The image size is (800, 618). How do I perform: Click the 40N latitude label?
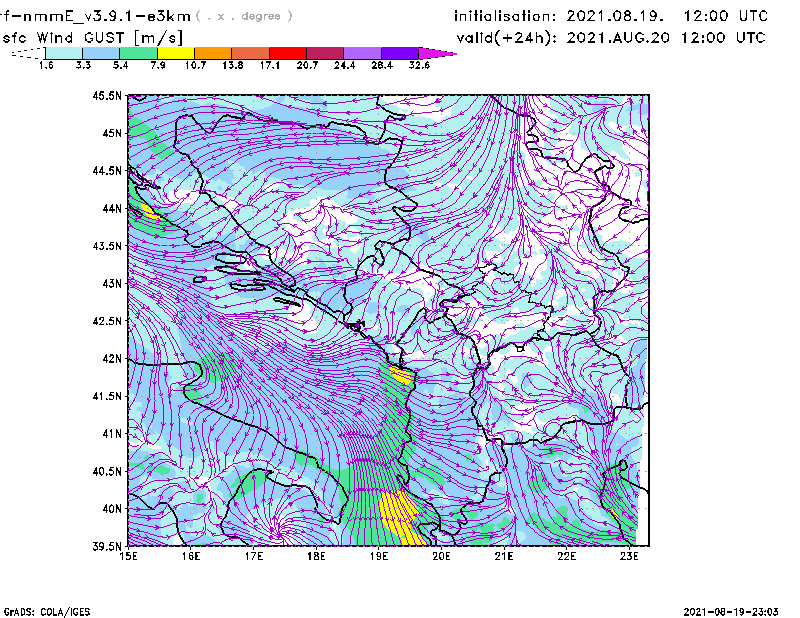point(112,509)
